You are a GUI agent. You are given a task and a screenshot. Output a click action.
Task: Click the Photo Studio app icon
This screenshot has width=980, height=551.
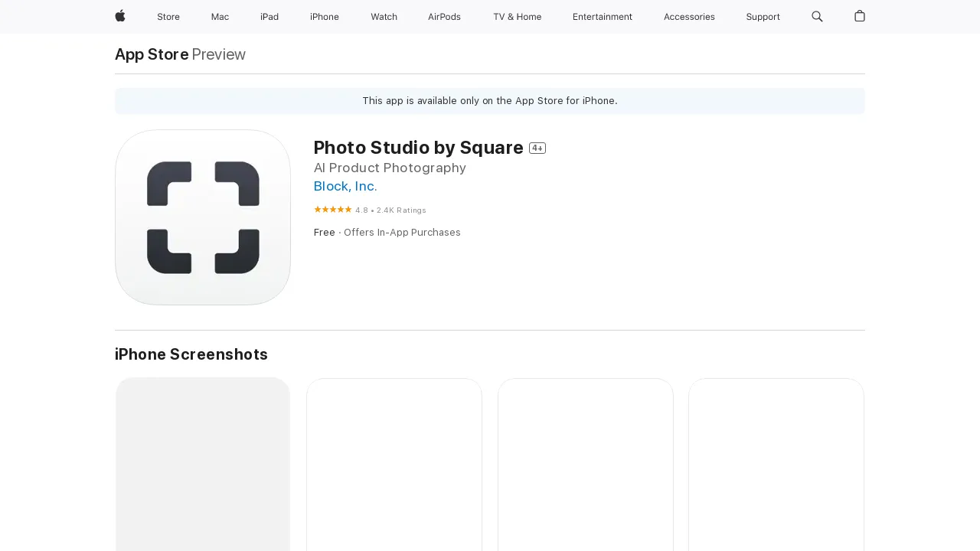pyautogui.click(x=202, y=217)
